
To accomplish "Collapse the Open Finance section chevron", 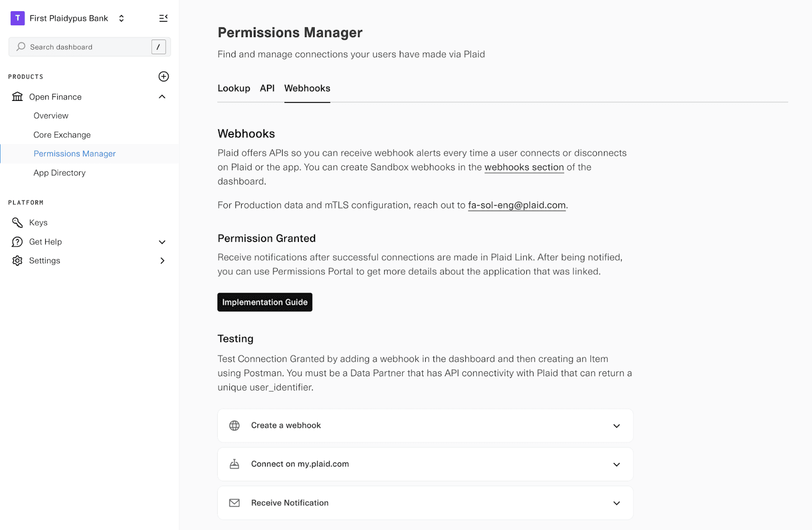I will pyautogui.click(x=162, y=97).
